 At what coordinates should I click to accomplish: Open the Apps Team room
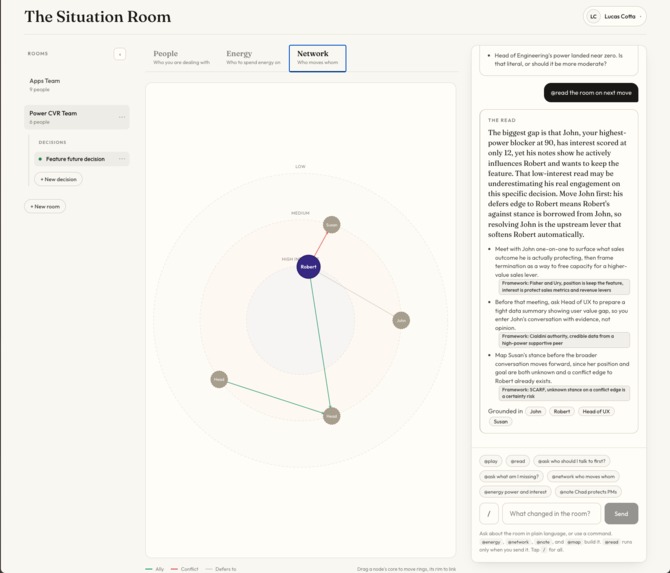(x=77, y=85)
